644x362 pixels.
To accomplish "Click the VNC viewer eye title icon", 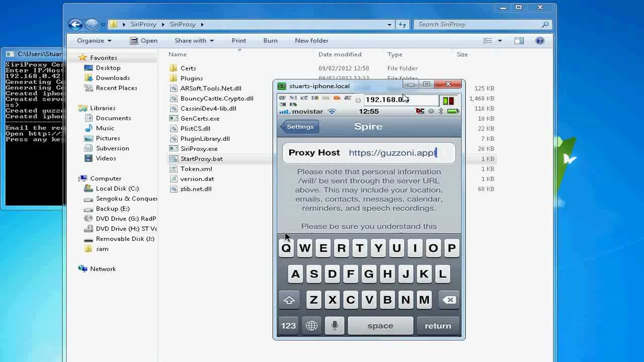I will (x=282, y=86).
